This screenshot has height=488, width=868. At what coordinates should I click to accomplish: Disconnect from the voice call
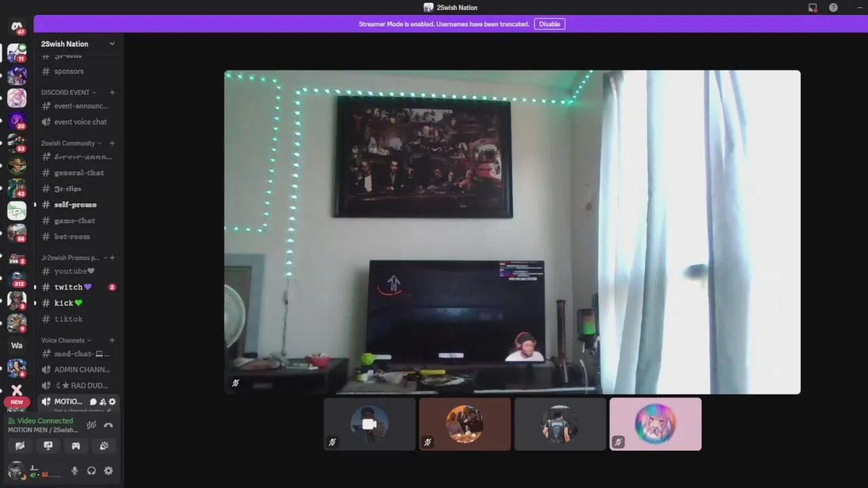[108, 426]
